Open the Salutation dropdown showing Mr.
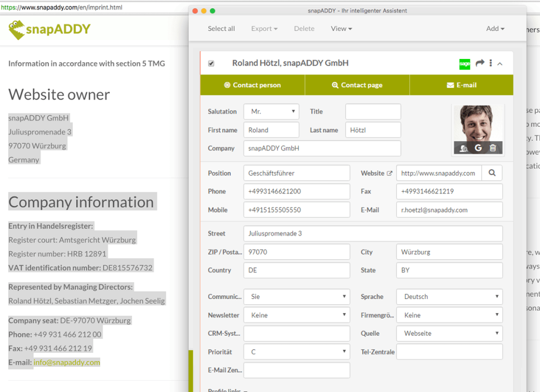540x392 pixels. tap(271, 111)
